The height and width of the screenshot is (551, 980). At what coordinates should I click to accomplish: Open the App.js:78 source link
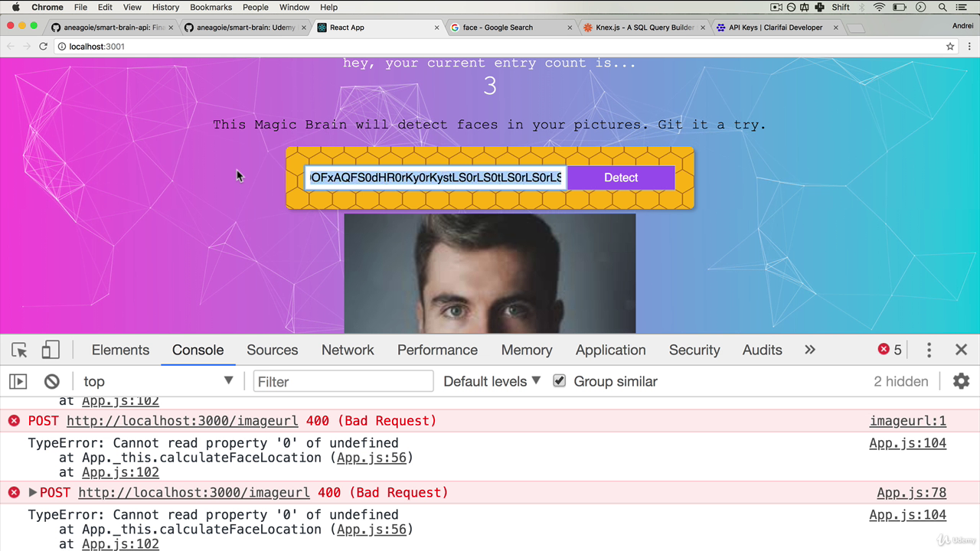coord(911,493)
